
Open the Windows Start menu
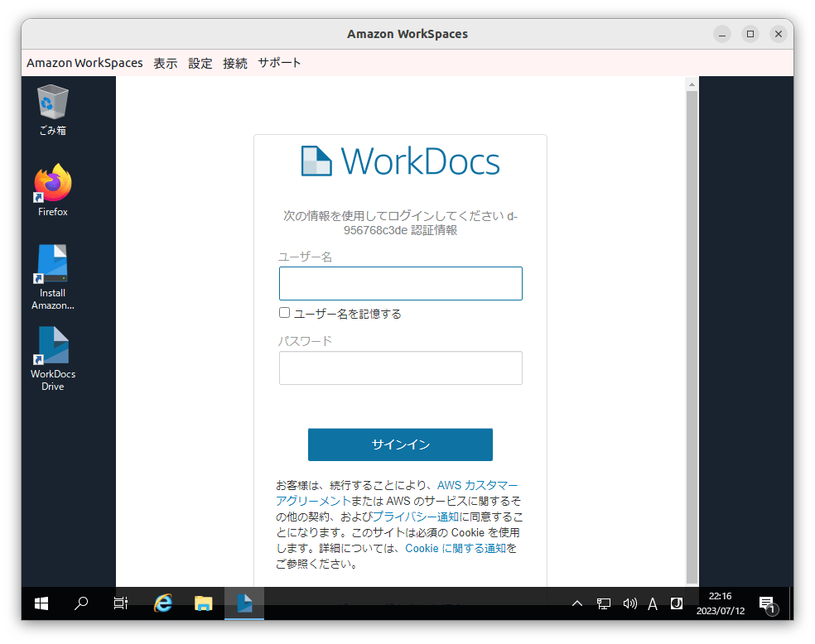[x=40, y=603]
